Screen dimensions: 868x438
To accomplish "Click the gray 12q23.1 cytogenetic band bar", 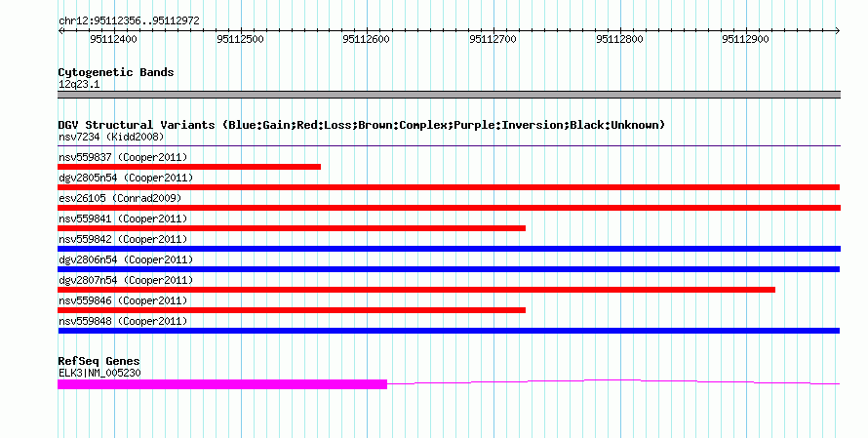I will point(449,95).
